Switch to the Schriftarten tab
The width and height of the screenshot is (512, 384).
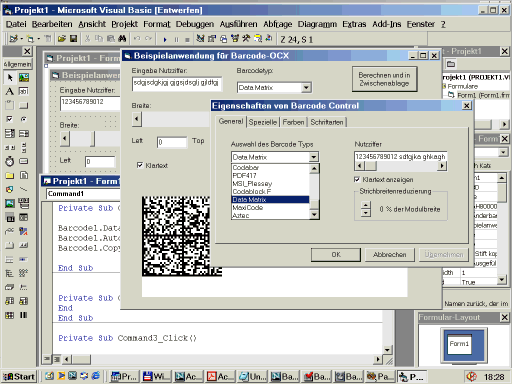point(327,122)
